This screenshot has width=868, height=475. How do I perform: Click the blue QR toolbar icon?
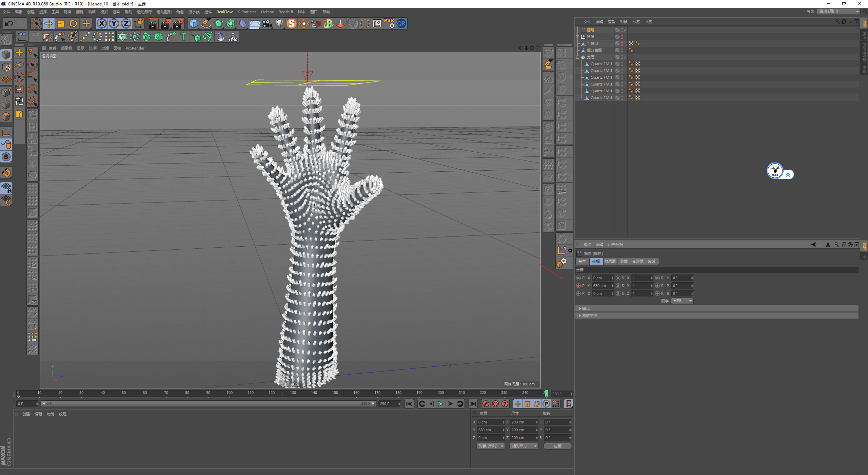click(x=401, y=23)
